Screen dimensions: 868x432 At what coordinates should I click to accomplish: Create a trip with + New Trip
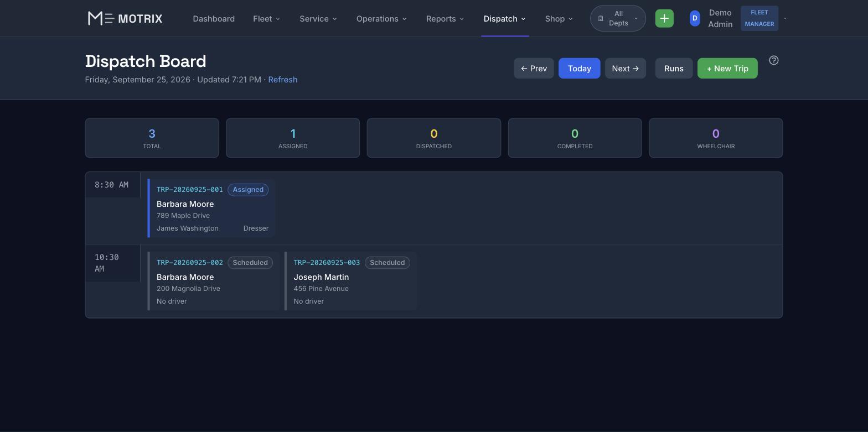click(727, 68)
